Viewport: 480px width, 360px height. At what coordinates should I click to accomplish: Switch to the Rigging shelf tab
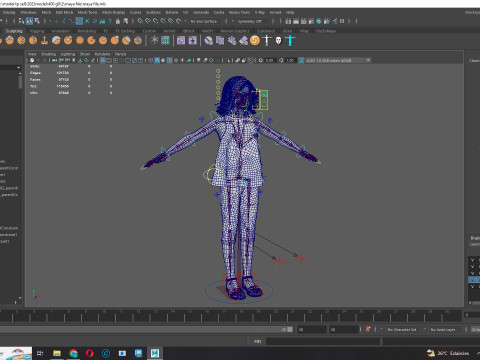tap(37, 31)
